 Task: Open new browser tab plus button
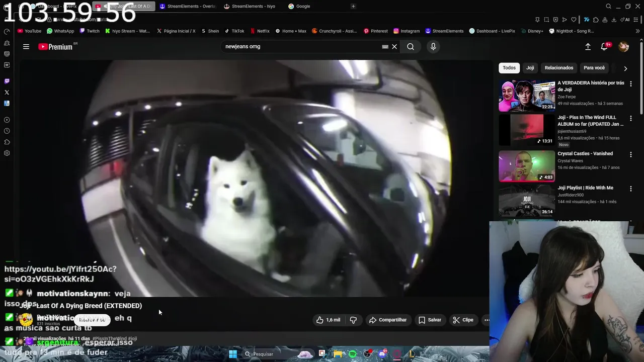pos(353,7)
